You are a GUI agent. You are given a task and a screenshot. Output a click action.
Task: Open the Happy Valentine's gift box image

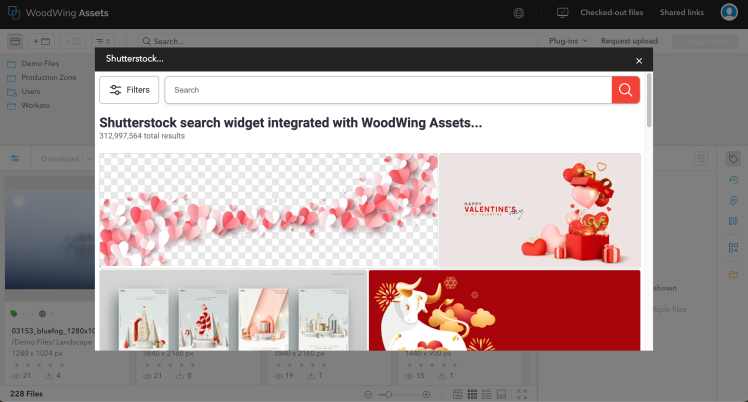coord(540,210)
